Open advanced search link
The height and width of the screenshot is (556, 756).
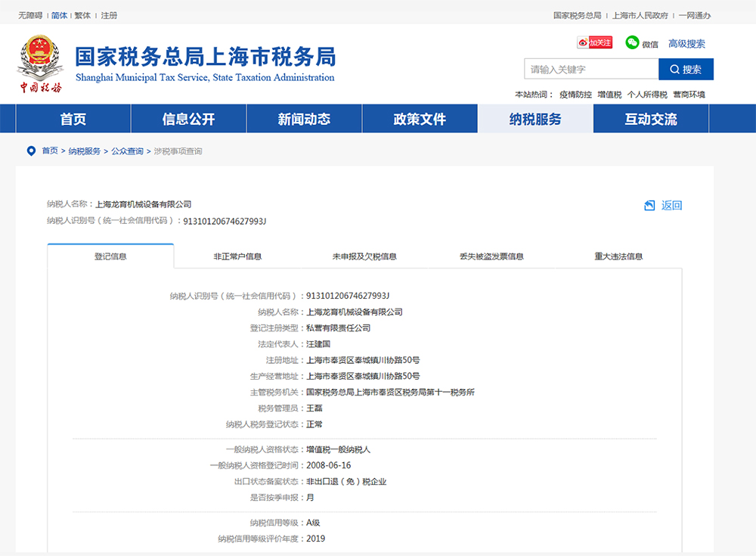click(x=686, y=44)
